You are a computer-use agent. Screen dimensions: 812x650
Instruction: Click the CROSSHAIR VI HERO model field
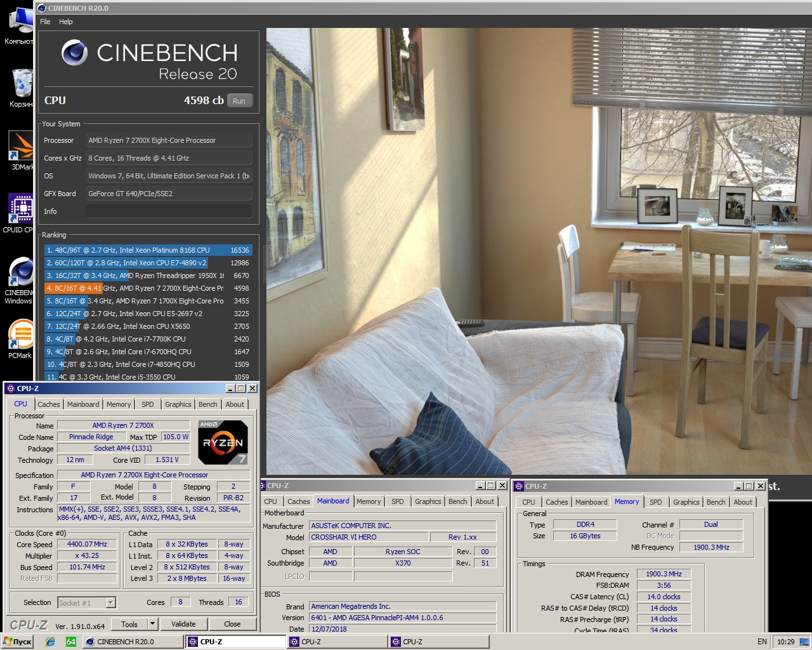point(368,537)
